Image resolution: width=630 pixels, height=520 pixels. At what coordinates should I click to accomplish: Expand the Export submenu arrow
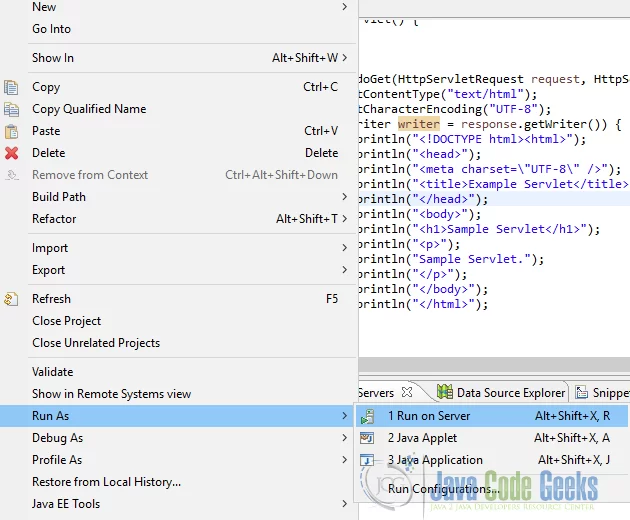click(x=344, y=270)
